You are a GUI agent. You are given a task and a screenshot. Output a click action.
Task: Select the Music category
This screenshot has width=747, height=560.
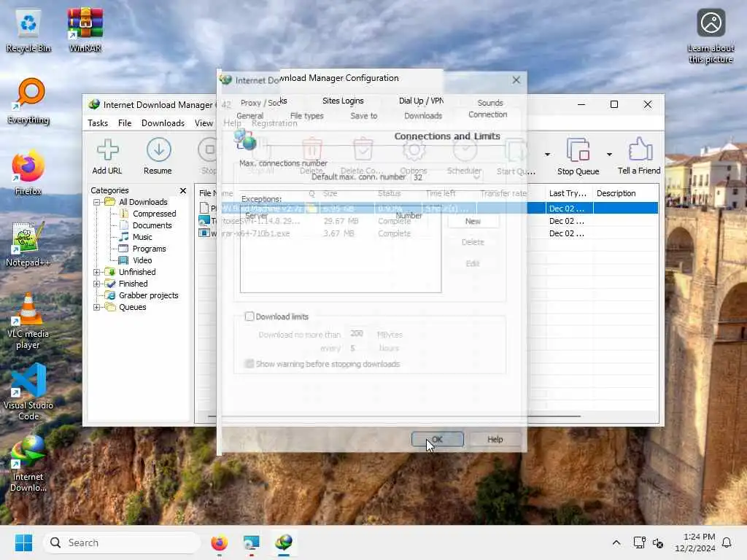pyautogui.click(x=142, y=237)
